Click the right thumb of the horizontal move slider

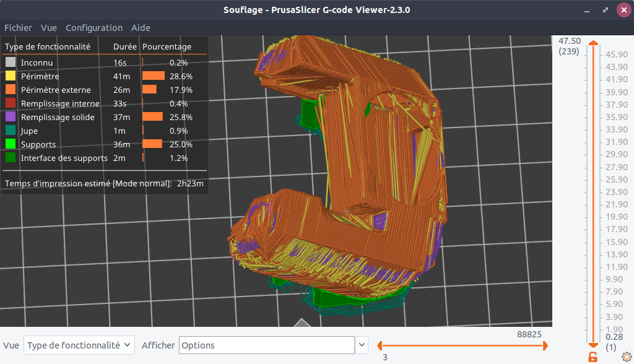[545, 345]
